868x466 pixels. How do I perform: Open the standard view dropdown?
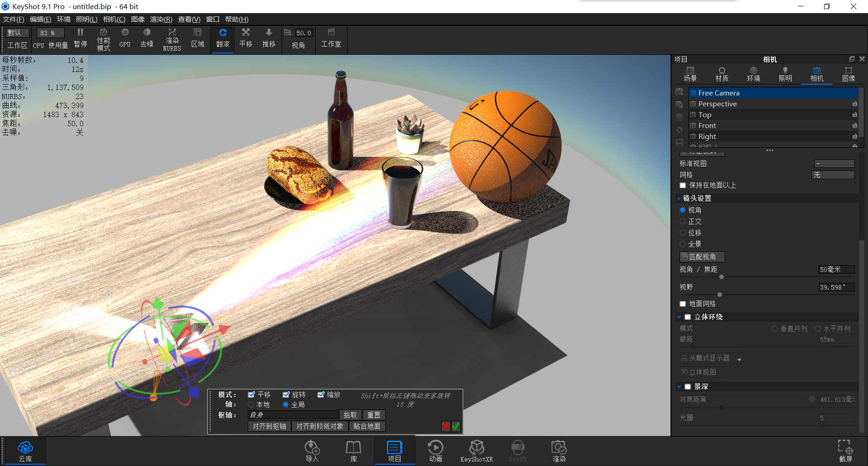click(x=834, y=163)
